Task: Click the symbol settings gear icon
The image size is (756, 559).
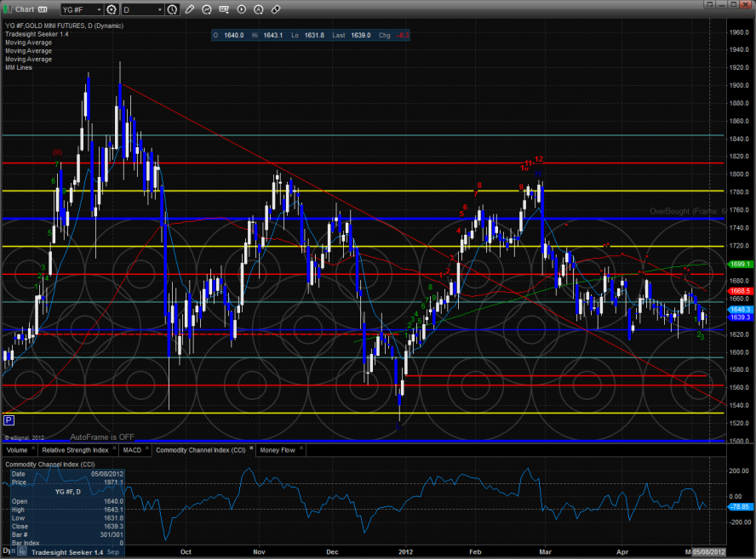Action: (x=111, y=10)
